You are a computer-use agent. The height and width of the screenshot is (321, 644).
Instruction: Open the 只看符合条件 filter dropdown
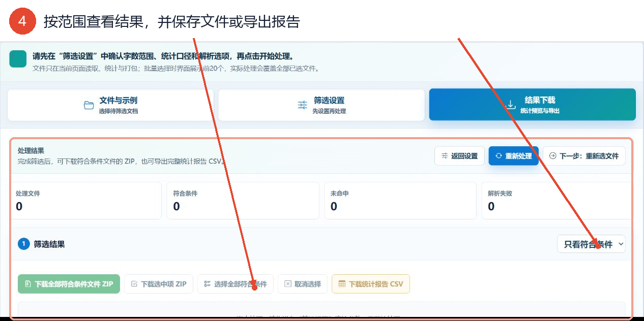pos(591,244)
